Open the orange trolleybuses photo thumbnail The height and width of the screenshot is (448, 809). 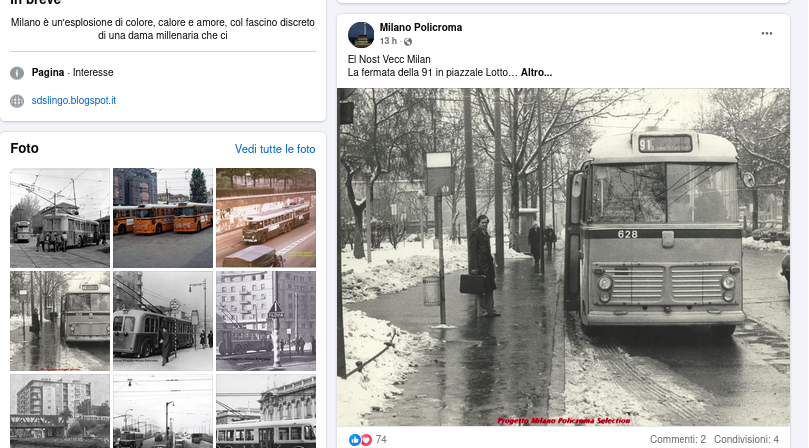(163, 218)
